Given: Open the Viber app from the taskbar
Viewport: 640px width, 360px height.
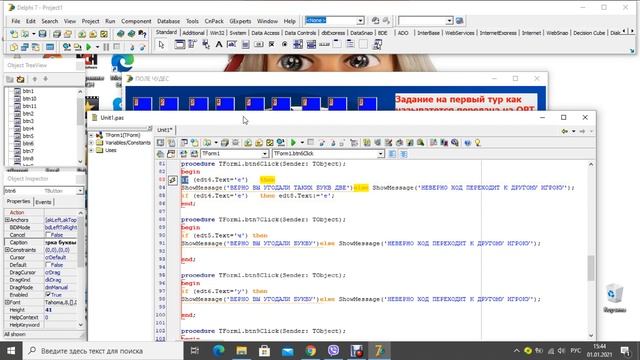Looking at the screenshot, I should tap(333, 351).
